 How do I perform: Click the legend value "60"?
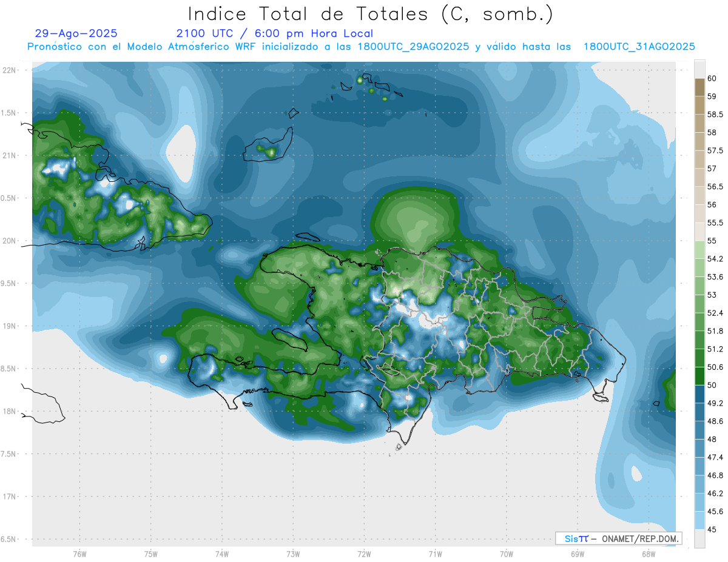pyautogui.click(x=712, y=78)
